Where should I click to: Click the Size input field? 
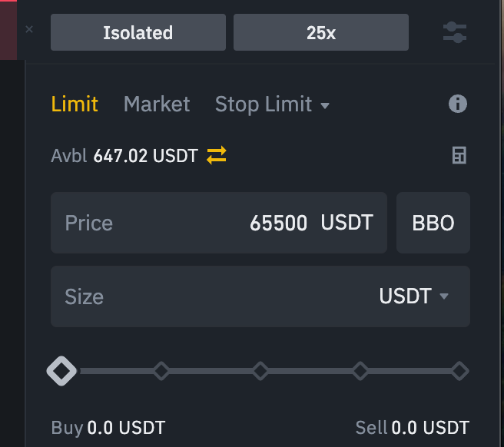pos(207,296)
